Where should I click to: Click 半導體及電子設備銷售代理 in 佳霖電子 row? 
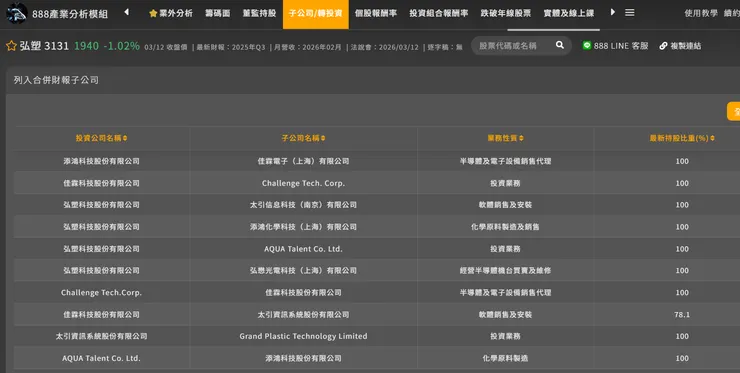point(505,161)
